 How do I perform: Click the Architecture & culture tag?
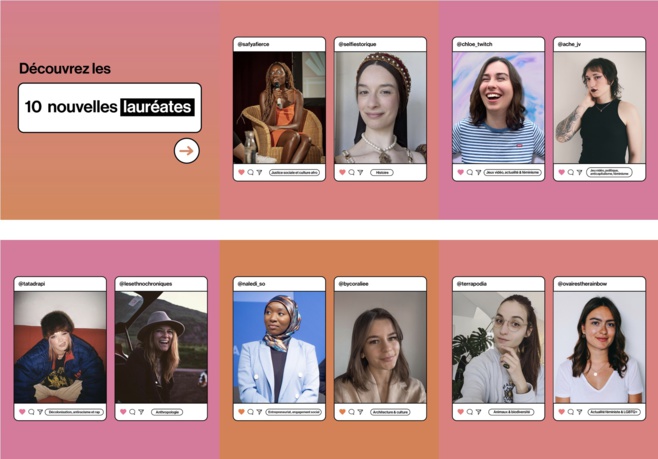[390, 411]
